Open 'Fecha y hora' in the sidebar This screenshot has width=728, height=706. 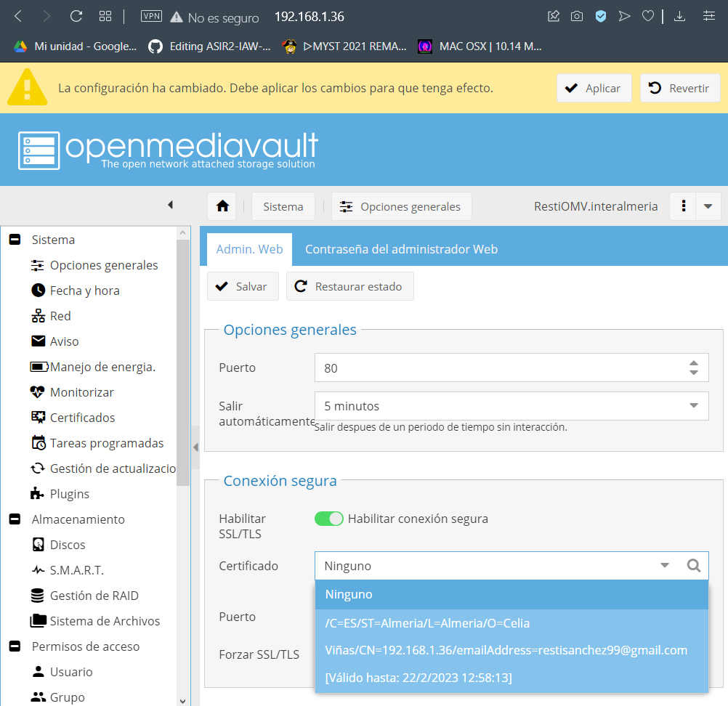coord(85,291)
